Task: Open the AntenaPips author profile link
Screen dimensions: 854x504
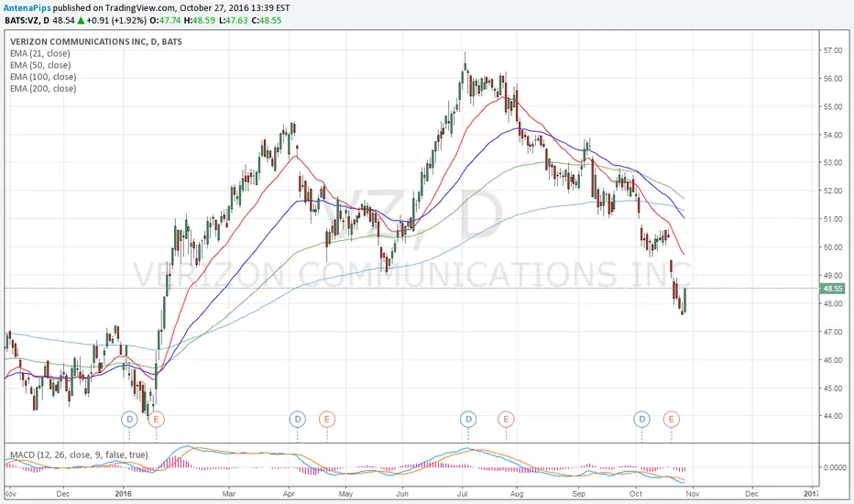Action: pos(27,8)
